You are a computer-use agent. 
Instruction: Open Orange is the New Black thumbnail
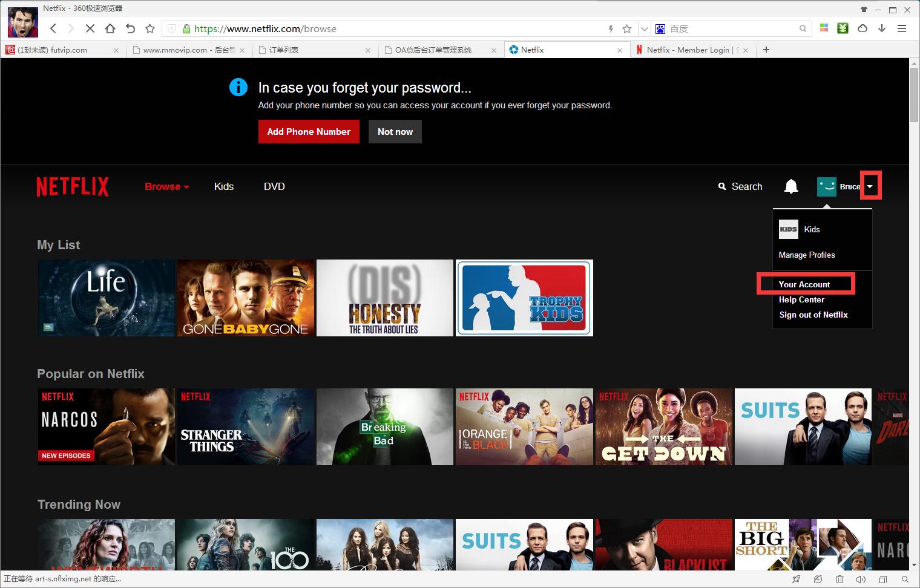524,426
